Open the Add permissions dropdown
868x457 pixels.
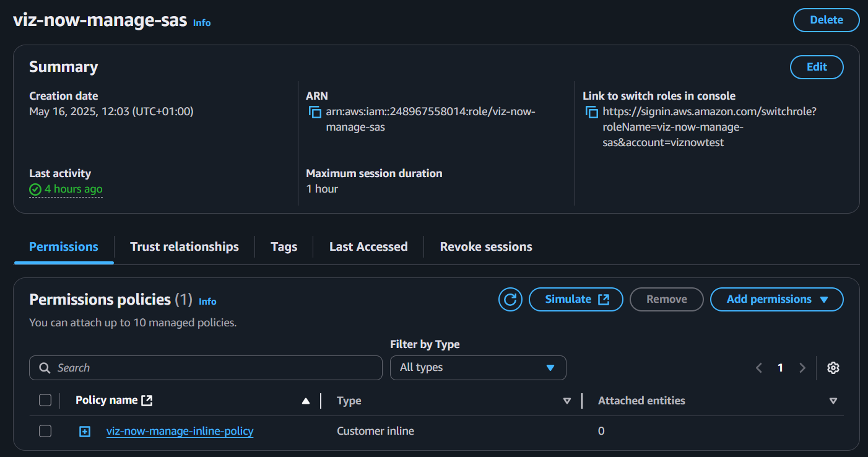click(776, 300)
